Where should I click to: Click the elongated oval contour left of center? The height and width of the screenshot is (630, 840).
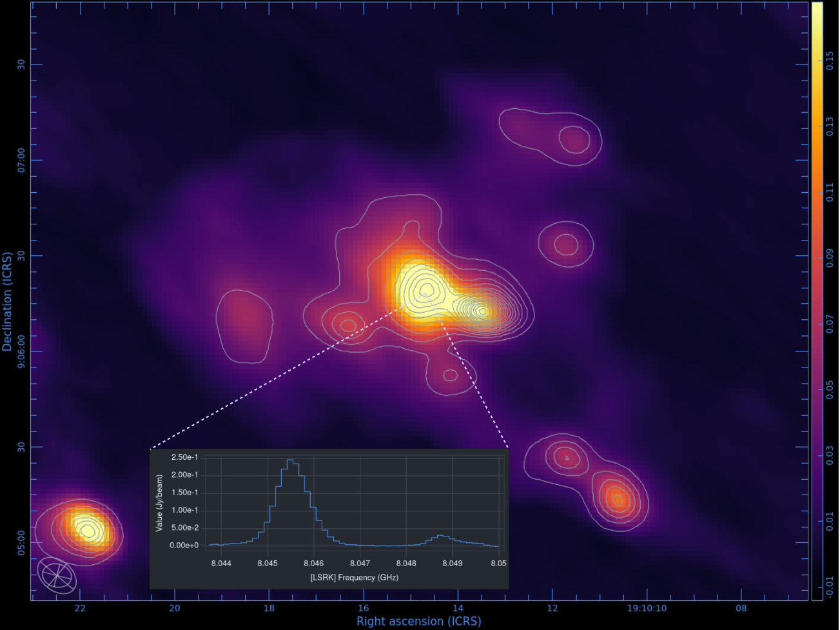click(x=244, y=325)
